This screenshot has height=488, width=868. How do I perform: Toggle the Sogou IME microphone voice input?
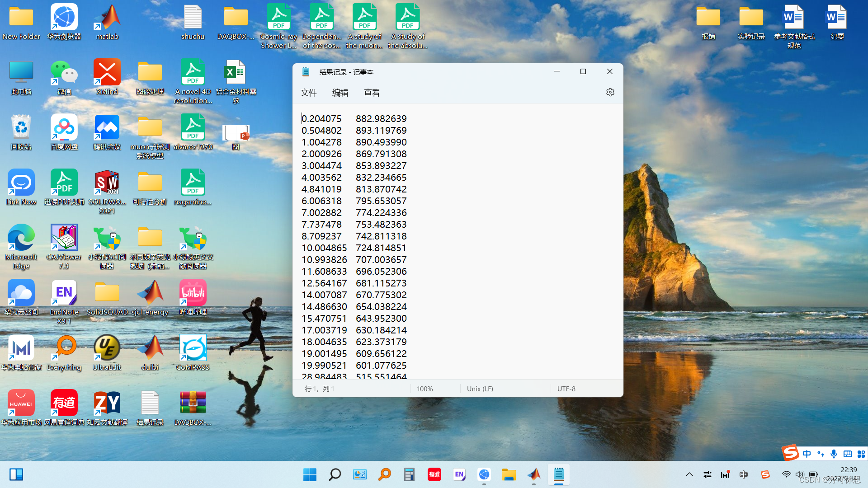[x=834, y=454]
